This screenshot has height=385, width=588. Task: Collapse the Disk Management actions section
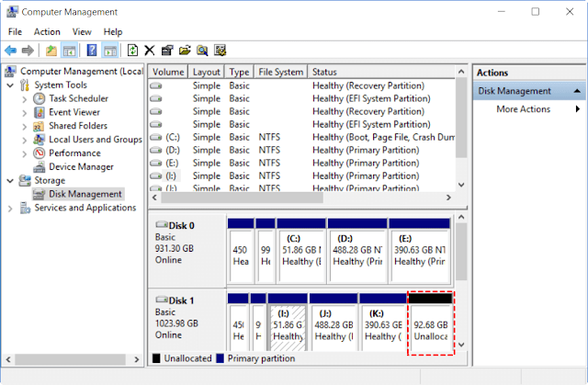577,91
